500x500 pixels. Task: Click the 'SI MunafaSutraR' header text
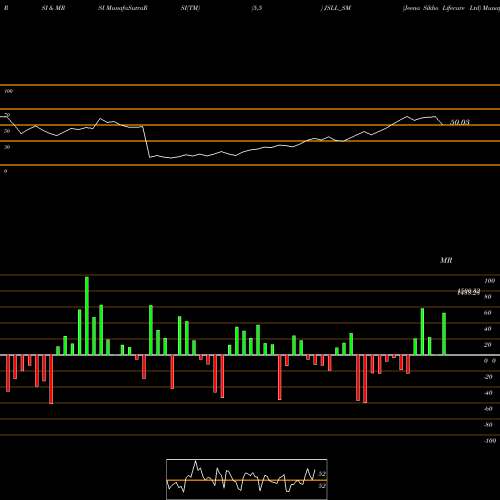pyautogui.click(x=123, y=8)
